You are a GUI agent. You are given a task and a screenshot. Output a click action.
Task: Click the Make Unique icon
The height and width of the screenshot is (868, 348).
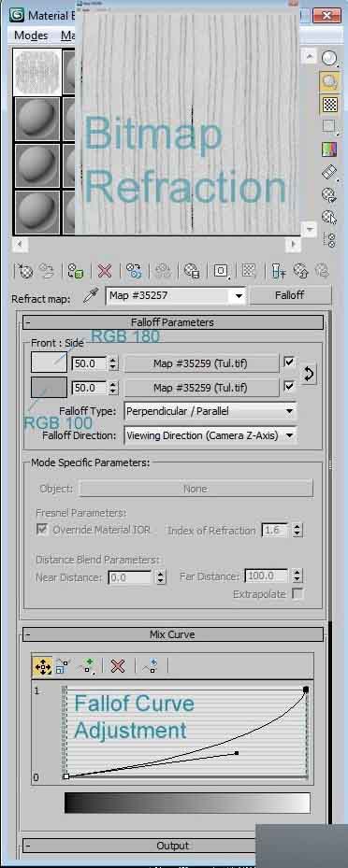click(x=163, y=271)
